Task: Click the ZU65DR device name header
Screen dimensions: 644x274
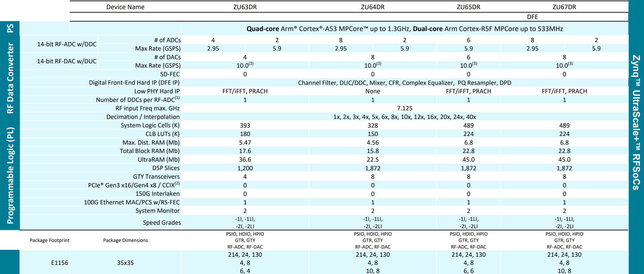Action: [x=468, y=7]
